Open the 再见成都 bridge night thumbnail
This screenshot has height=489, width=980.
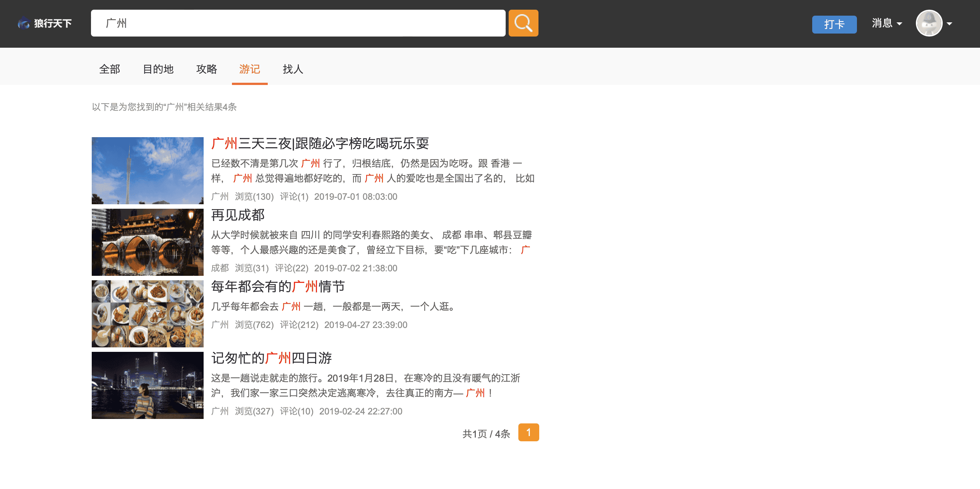pos(148,242)
